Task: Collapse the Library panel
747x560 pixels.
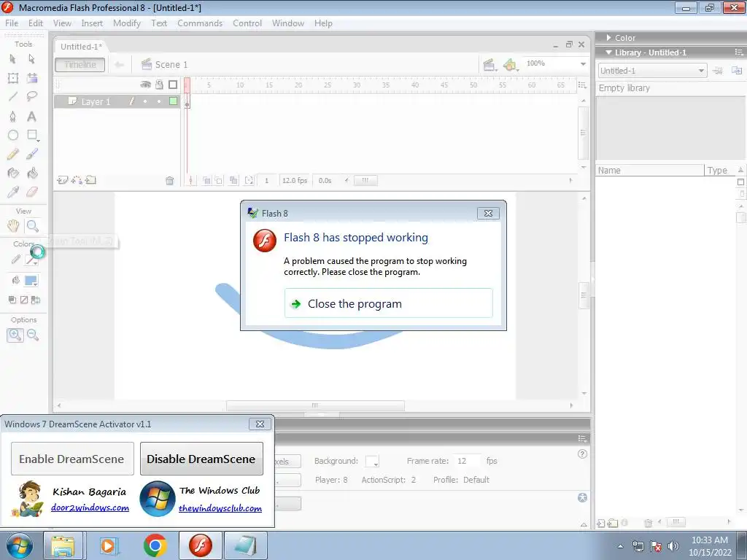Action: [x=608, y=52]
